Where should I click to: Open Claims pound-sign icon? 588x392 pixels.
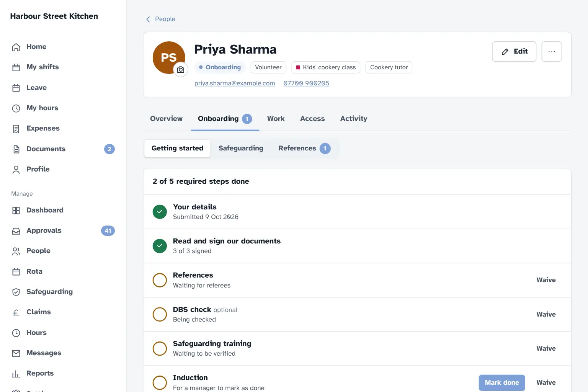tap(16, 312)
